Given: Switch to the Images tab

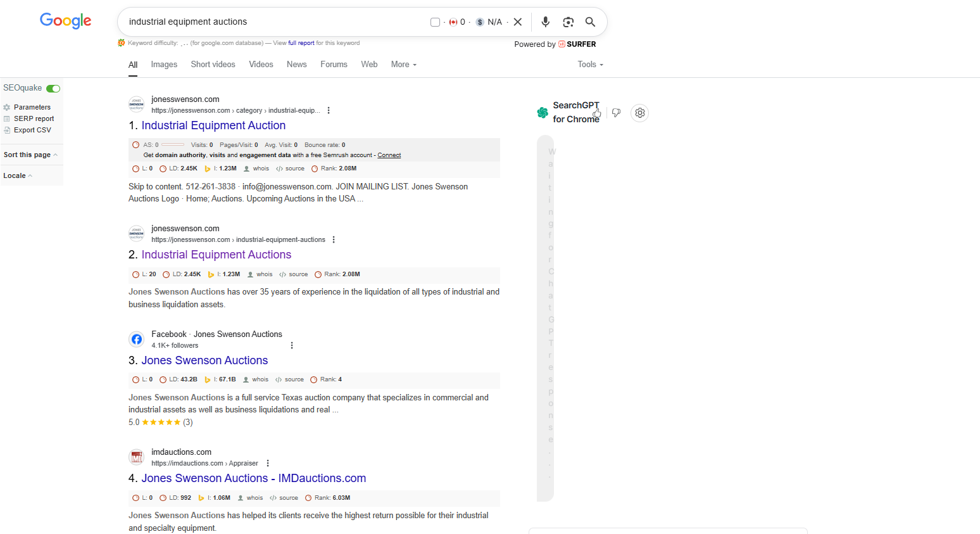Looking at the screenshot, I should (x=164, y=65).
